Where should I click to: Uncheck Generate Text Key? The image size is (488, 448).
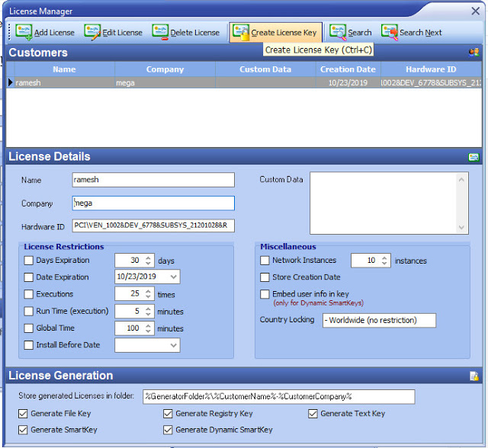[x=313, y=414]
